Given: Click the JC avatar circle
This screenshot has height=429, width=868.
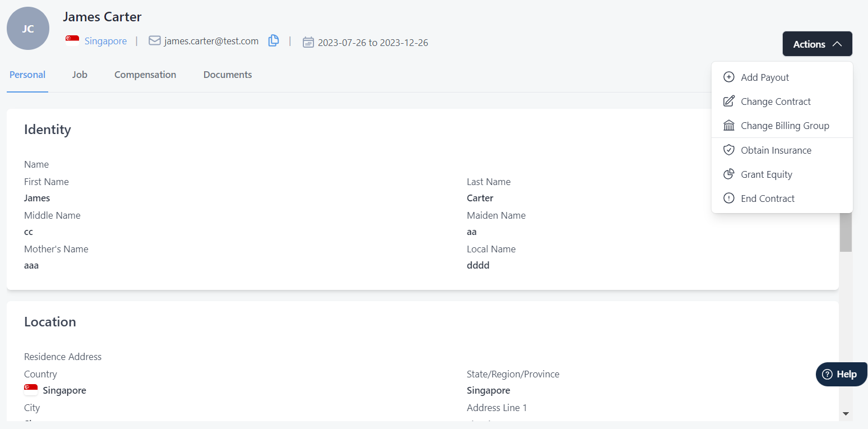Looking at the screenshot, I should [28, 29].
